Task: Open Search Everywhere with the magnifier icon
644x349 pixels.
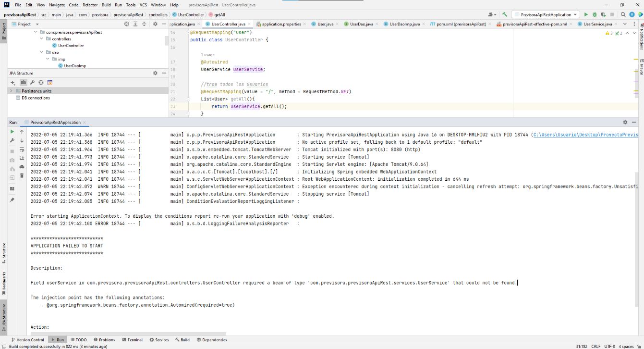Action: point(622,14)
